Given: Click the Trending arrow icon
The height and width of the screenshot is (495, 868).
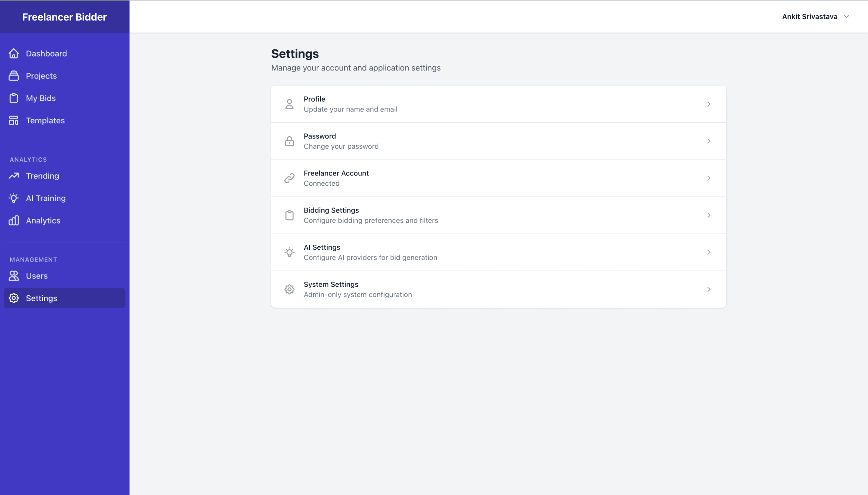Looking at the screenshot, I should (x=14, y=176).
